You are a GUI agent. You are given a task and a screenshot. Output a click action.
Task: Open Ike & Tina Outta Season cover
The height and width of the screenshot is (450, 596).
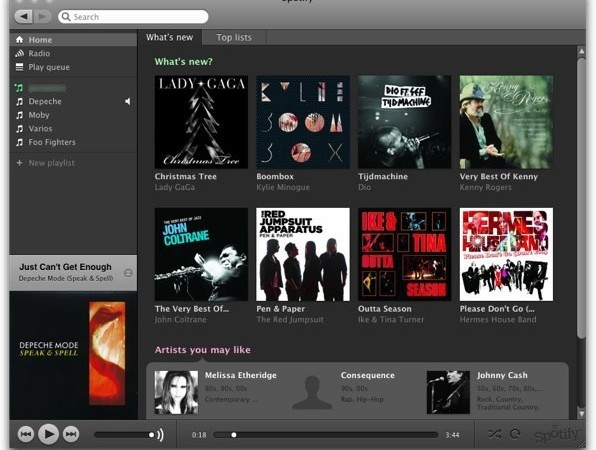[404, 254]
